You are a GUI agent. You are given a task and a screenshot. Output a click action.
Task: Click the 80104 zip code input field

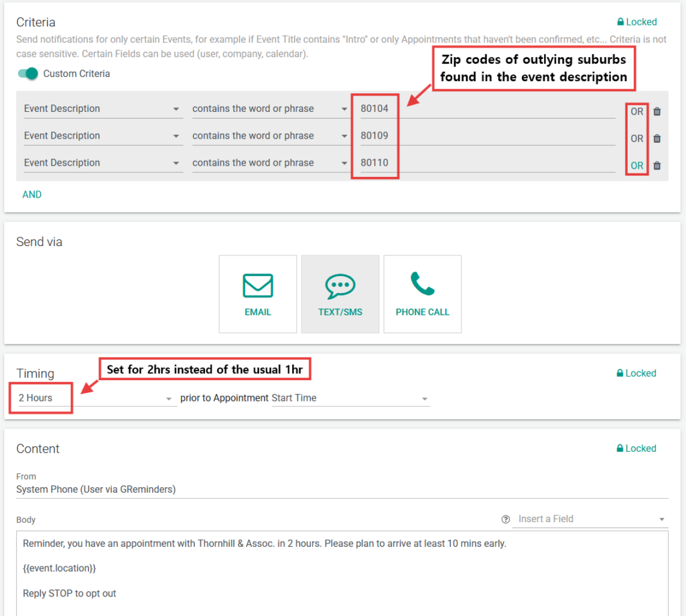tap(487, 109)
